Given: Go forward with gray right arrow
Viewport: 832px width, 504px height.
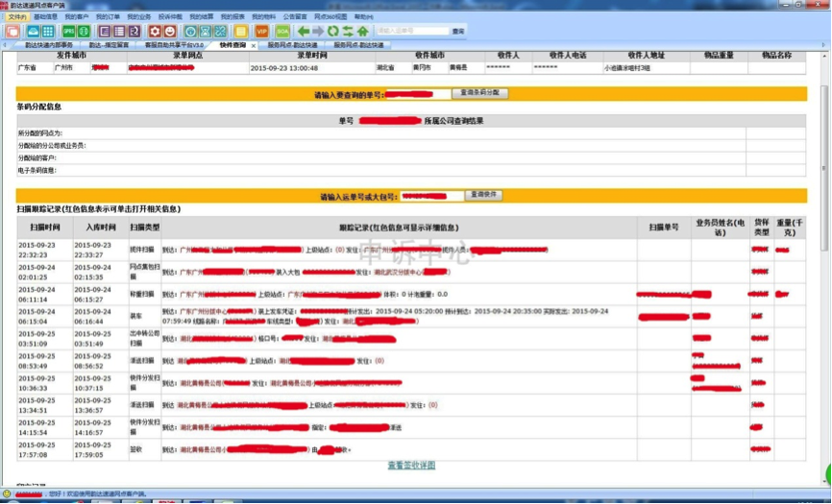Looking at the screenshot, I should (x=318, y=32).
